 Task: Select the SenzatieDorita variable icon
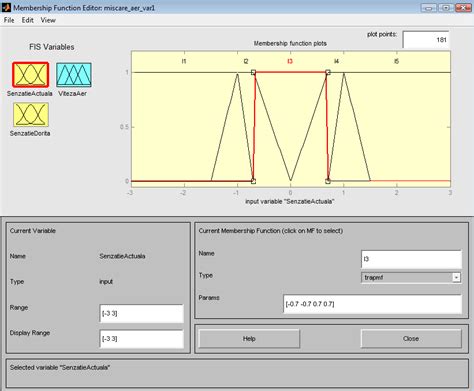(x=31, y=115)
